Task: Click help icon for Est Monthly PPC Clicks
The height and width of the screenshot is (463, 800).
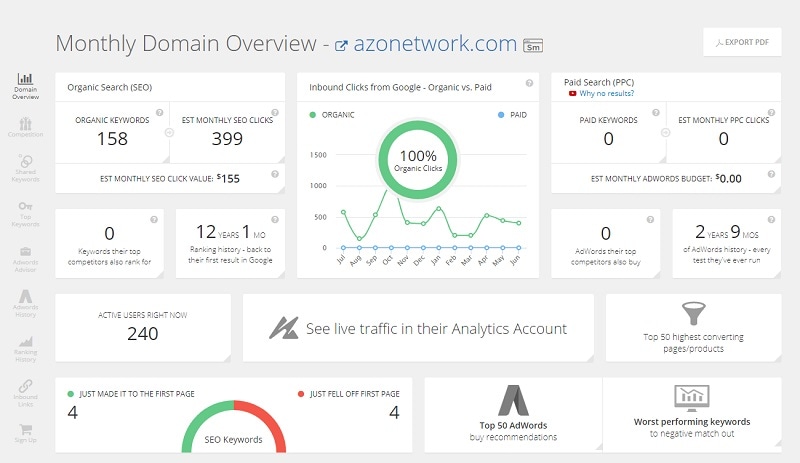Action: (x=771, y=113)
